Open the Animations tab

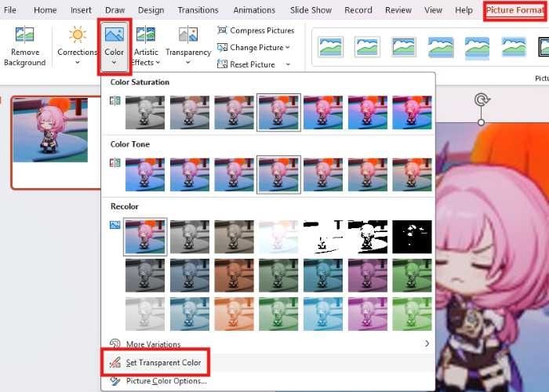253,10
